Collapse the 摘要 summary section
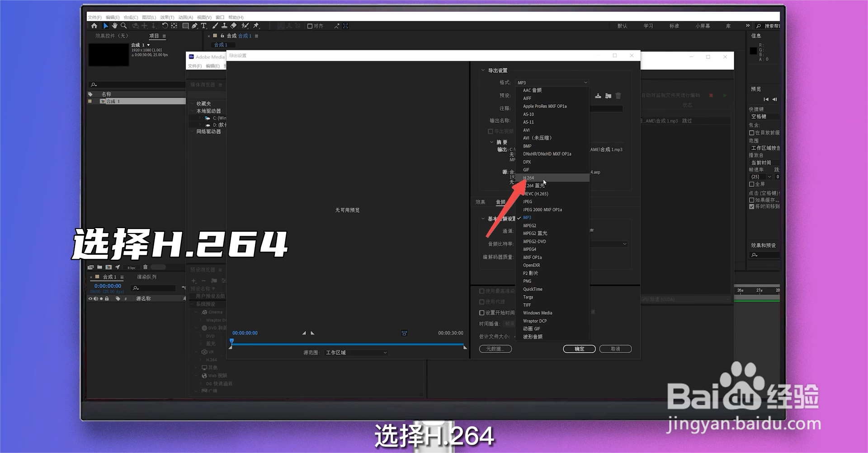 492,142
